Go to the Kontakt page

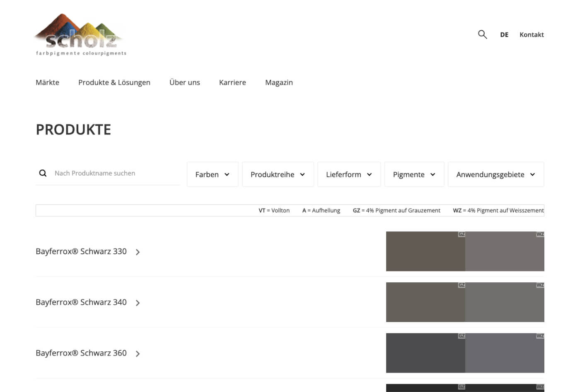532,35
